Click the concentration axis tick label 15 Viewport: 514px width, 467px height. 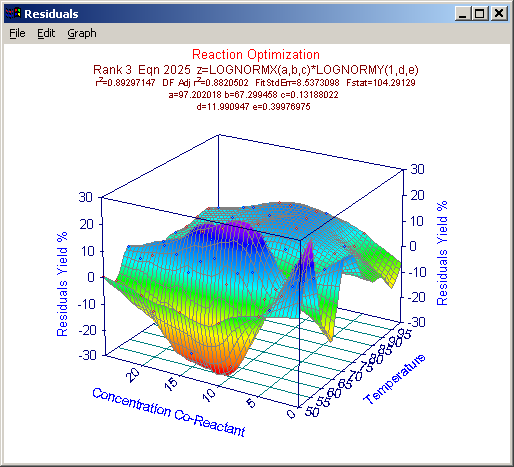(x=171, y=384)
